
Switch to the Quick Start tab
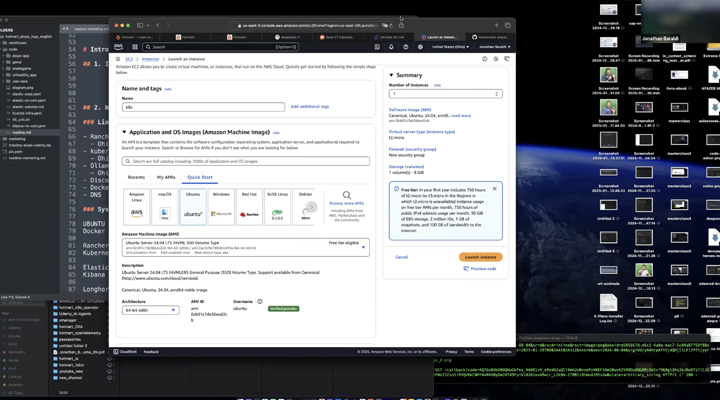click(x=200, y=177)
